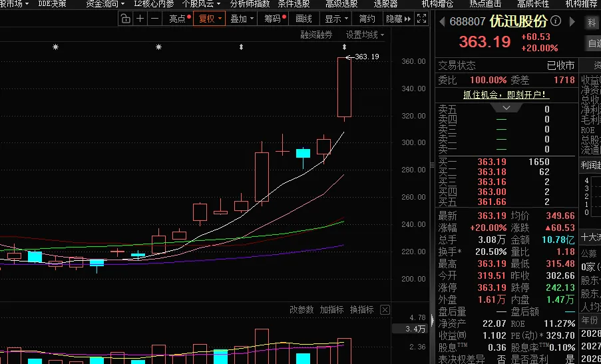Open 热点追击 menu item
This screenshot has height=364, width=601.
(485, 4)
